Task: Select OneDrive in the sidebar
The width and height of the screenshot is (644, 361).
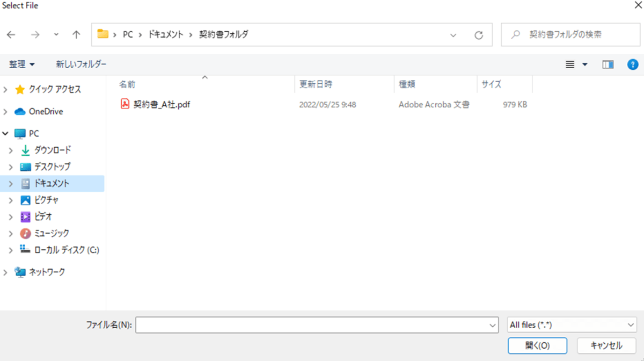Action: [46, 112]
